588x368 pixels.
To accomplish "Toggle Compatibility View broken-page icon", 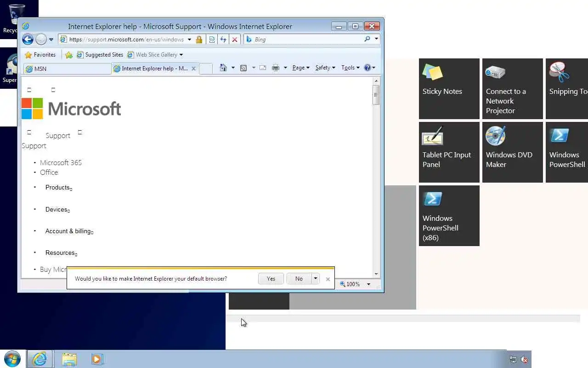I will [x=212, y=40].
